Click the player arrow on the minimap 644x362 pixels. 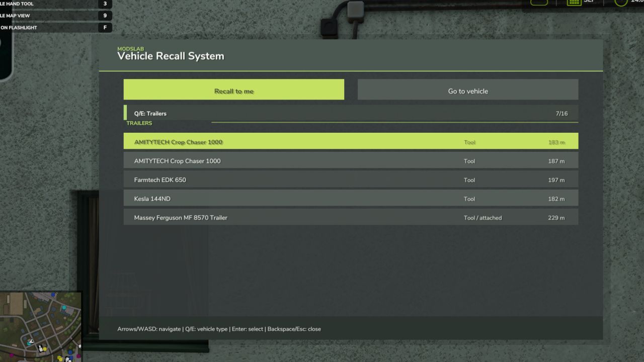pyautogui.click(x=30, y=342)
